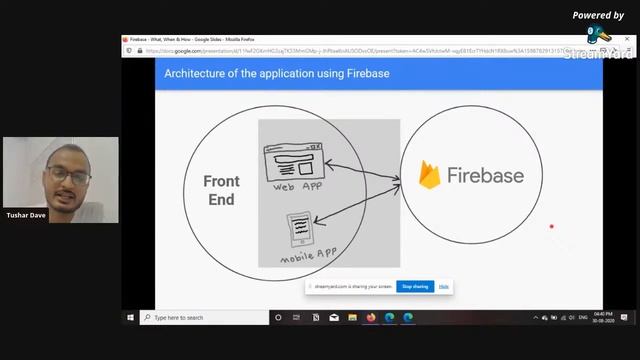The image size is (640, 360).
Task: Open the OneDrive cloud tray icon
Action: 544,318
